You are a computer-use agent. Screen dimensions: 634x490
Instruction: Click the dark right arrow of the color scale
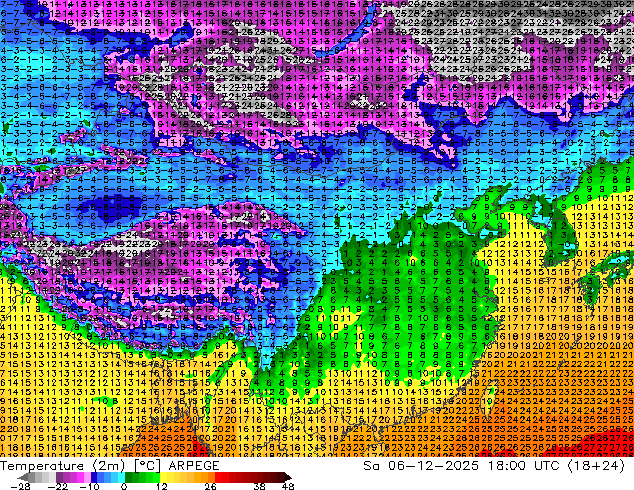287,477
